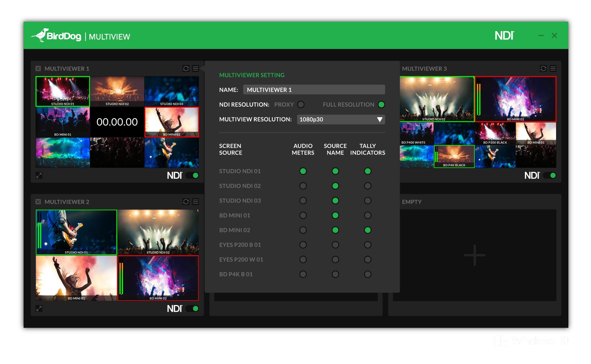Enable source name for BD P4K B 01
The width and height of the screenshot is (591, 364).
335,274
